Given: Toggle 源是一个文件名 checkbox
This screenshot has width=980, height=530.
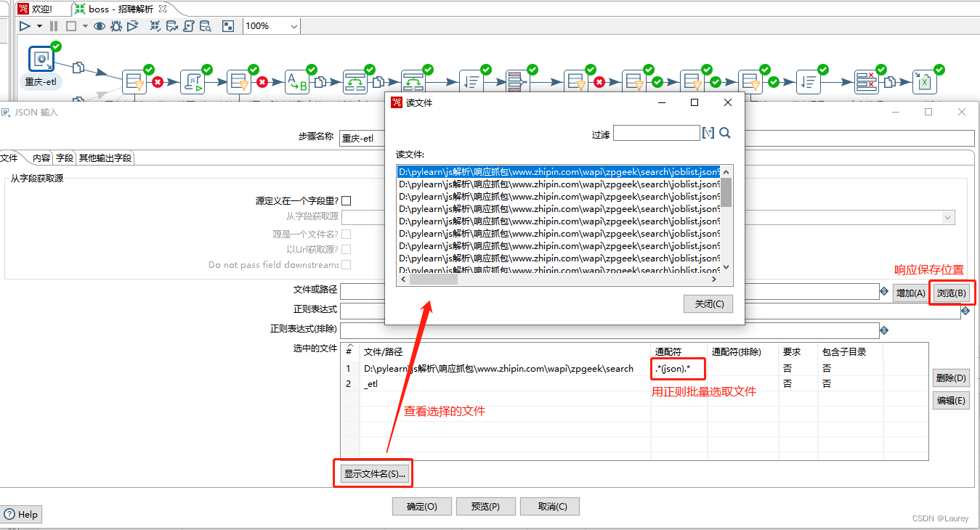Looking at the screenshot, I should (347, 234).
